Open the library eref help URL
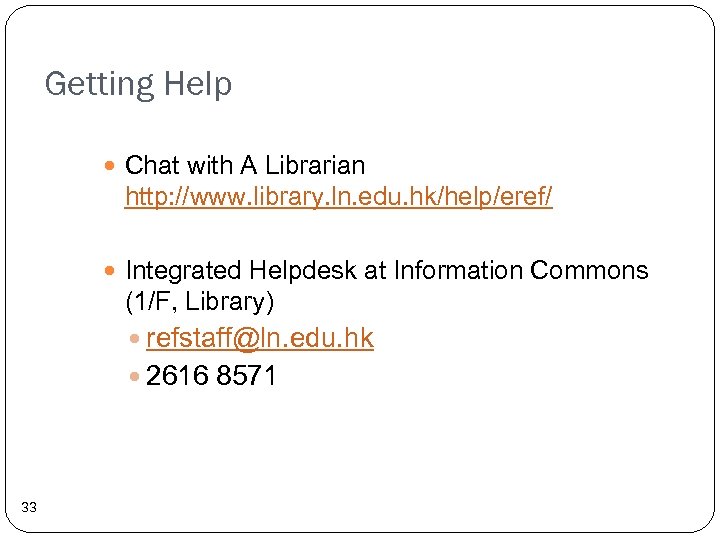Screen dimensions: 720x540 [338, 198]
